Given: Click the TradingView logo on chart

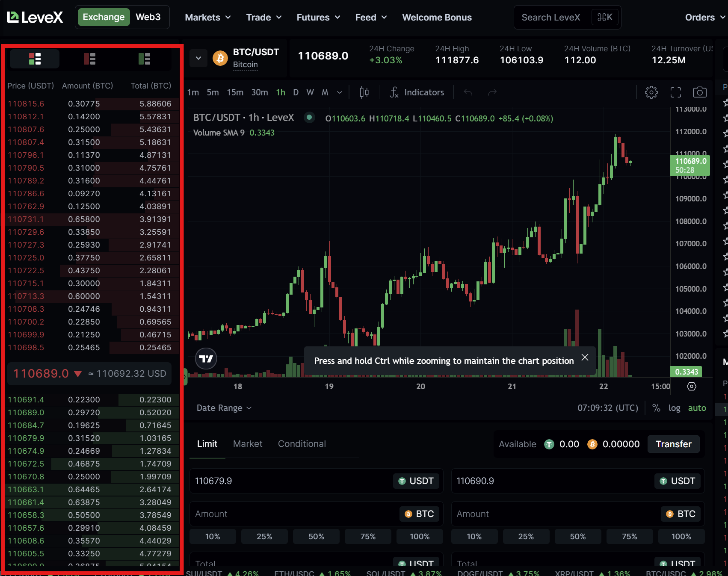Looking at the screenshot, I should click(x=206, y=358).
